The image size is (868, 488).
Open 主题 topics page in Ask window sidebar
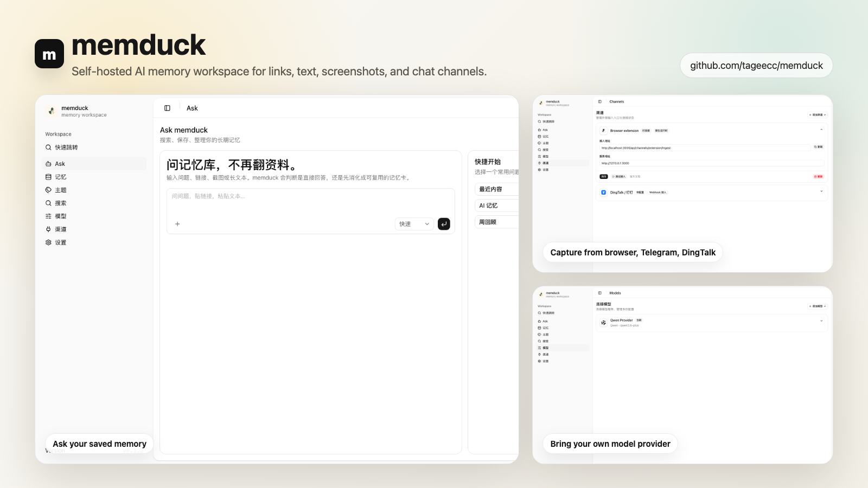pyautogui.click(x=94, y=190)
